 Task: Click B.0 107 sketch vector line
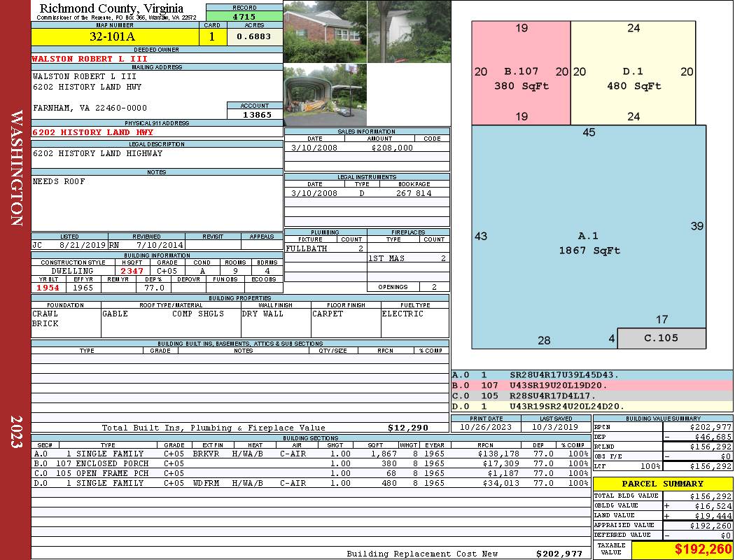[x=592, y=385]
